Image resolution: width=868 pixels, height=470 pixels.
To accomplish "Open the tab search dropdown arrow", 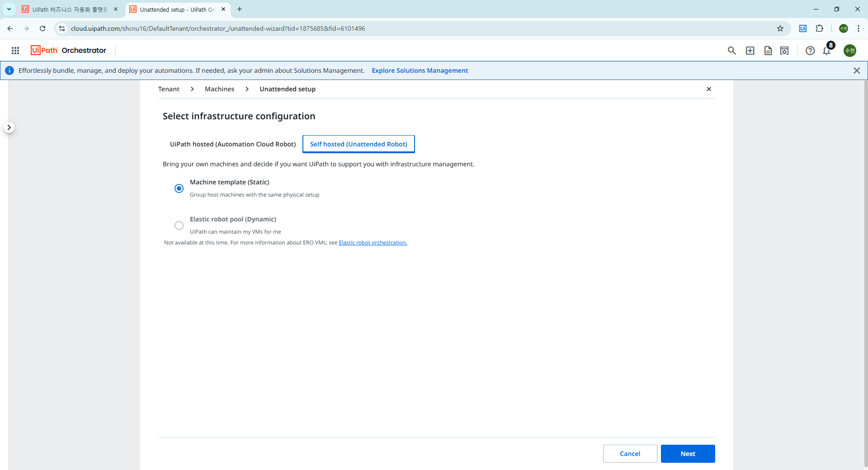I will coord(9,9).
